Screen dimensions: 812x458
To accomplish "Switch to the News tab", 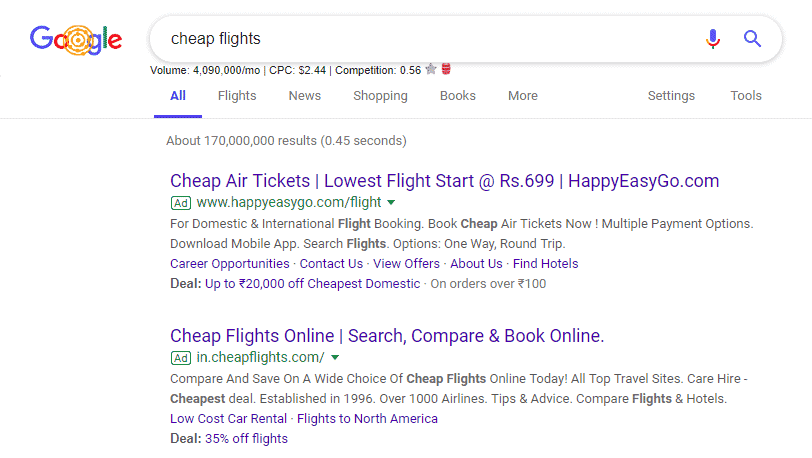I will (x=305, y=96).
